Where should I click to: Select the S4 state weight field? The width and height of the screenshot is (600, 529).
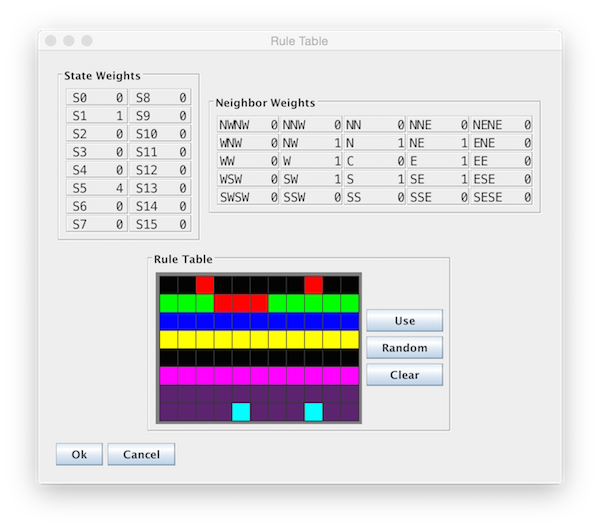[96, 170]
